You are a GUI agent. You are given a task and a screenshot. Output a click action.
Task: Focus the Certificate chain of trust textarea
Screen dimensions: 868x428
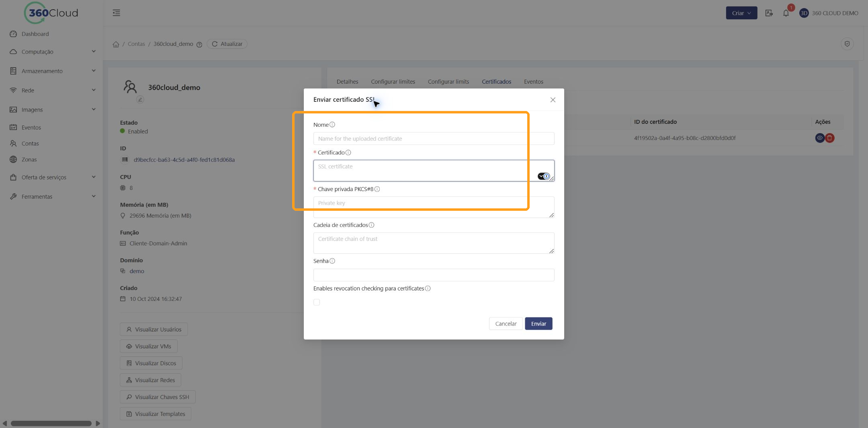(434, 243)
